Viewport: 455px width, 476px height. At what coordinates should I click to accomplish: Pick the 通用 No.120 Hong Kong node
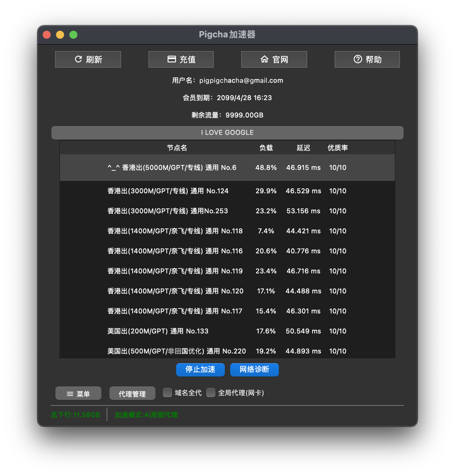click(227, 291)
